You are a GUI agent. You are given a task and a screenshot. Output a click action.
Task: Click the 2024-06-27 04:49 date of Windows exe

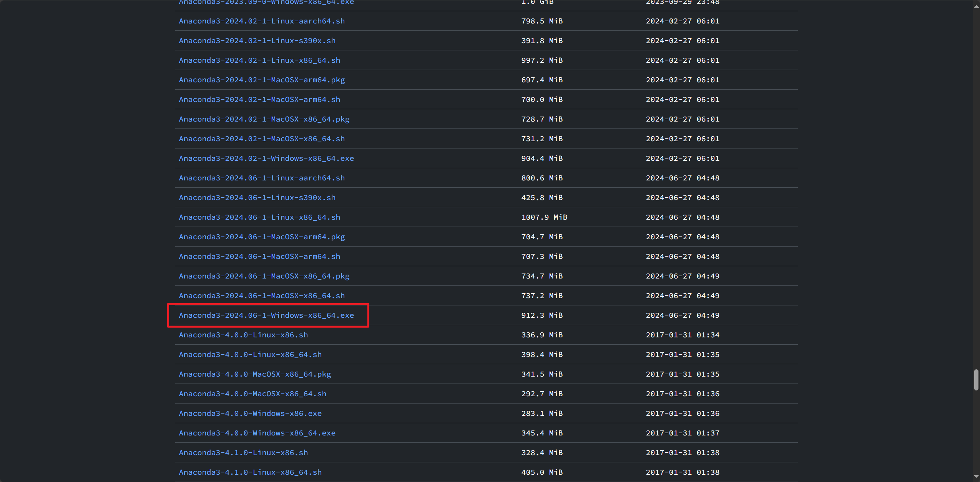(x=683, y=315)
